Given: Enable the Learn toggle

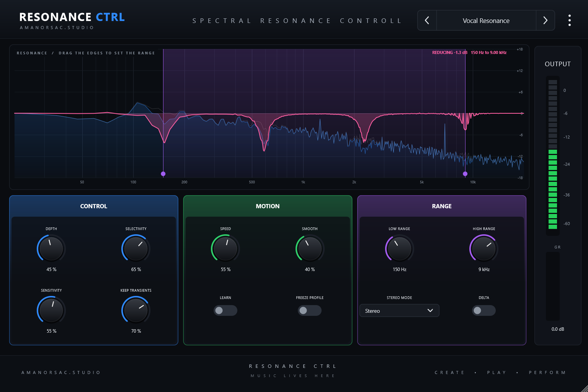Looking at the screenshot, I should tap(225, 310).
